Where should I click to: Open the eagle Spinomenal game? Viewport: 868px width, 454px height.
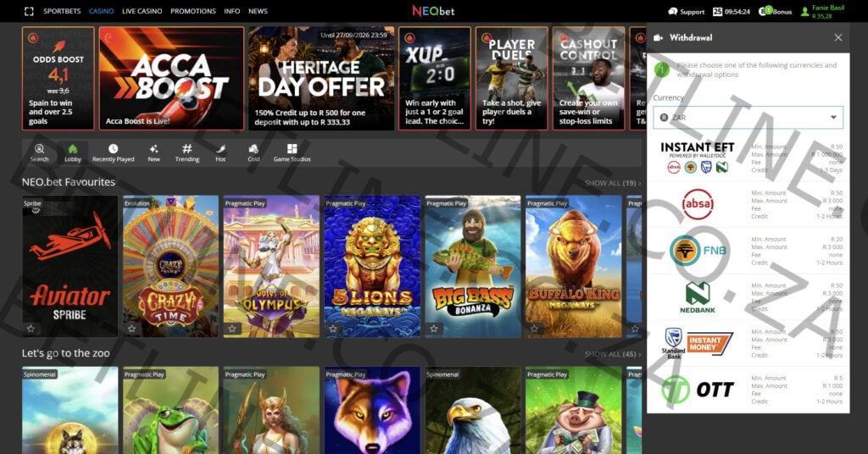(x=473, y=410)
